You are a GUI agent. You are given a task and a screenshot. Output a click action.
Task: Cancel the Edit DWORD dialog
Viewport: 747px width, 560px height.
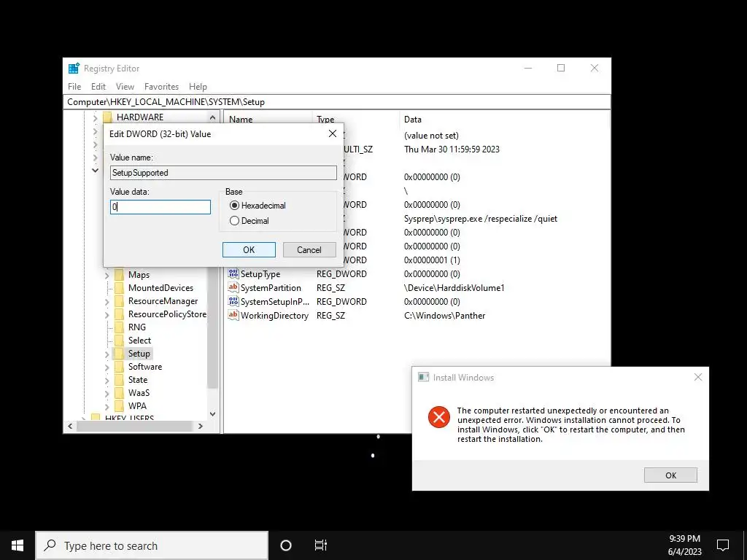click(309, 250)
